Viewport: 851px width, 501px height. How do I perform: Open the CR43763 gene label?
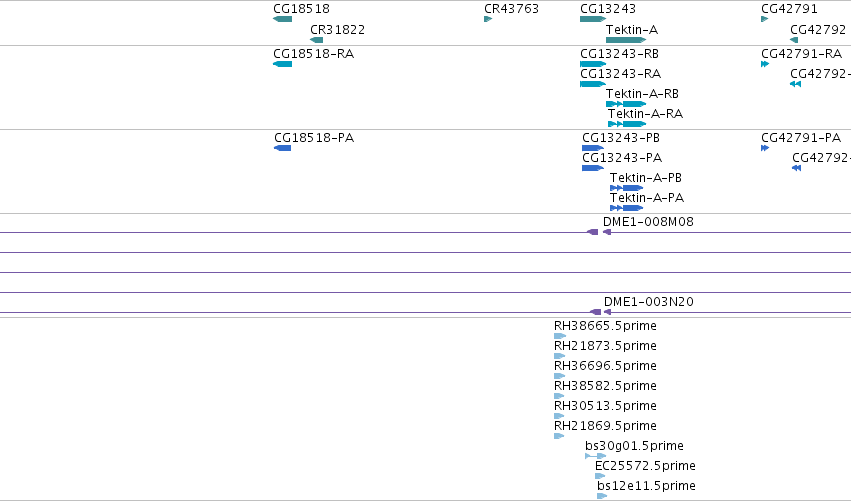click(x=511, y=9)
